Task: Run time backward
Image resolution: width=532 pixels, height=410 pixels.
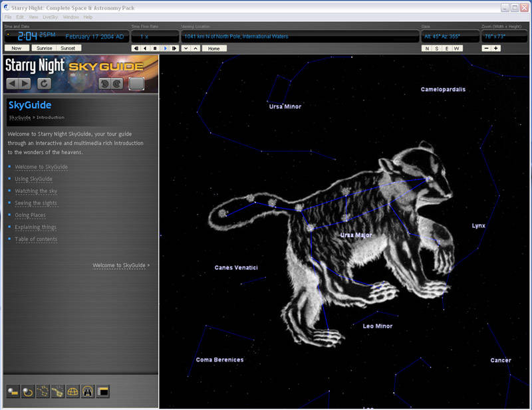Action: click(146, 49)
